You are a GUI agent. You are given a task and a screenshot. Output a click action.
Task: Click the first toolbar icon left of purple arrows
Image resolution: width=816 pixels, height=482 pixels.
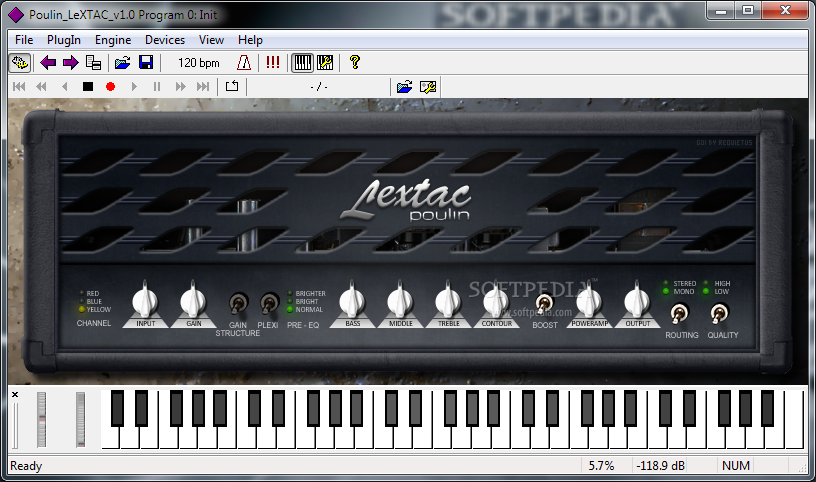(x=20, y=63)
